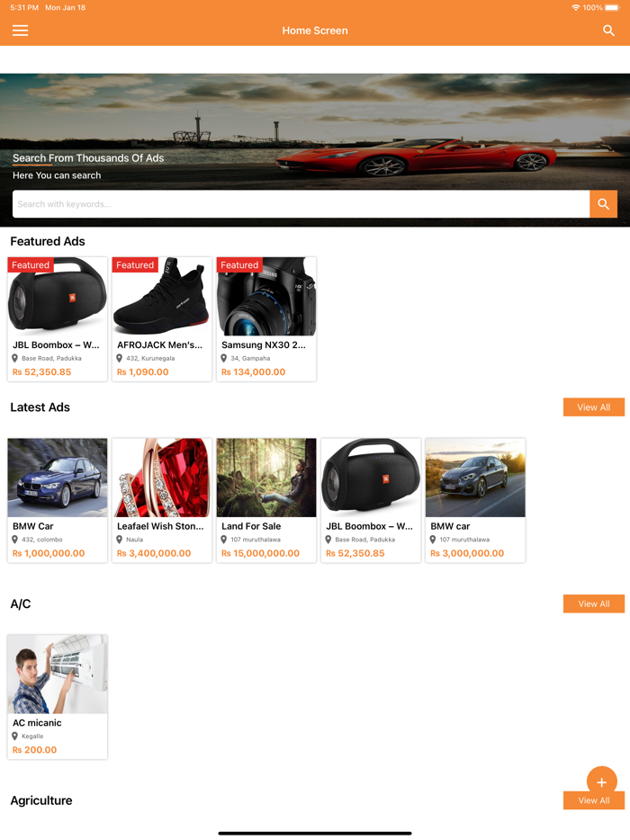The width and height of the screenshot is (630, 840).
Task: Click price Rs 200.00
Action: point(34,750)
